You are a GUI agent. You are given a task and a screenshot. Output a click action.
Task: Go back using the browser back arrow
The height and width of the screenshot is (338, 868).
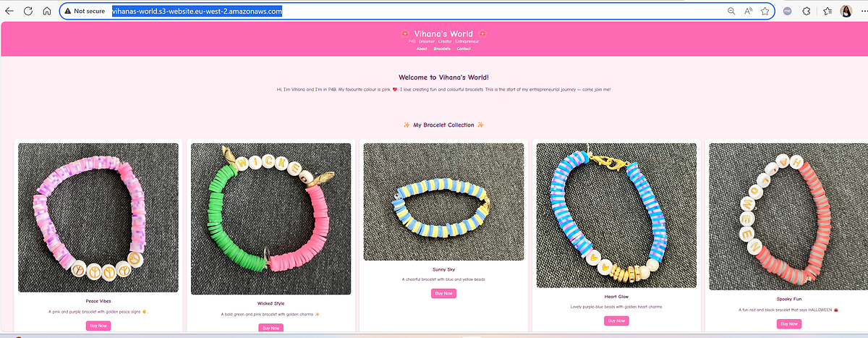coord(9,11)
